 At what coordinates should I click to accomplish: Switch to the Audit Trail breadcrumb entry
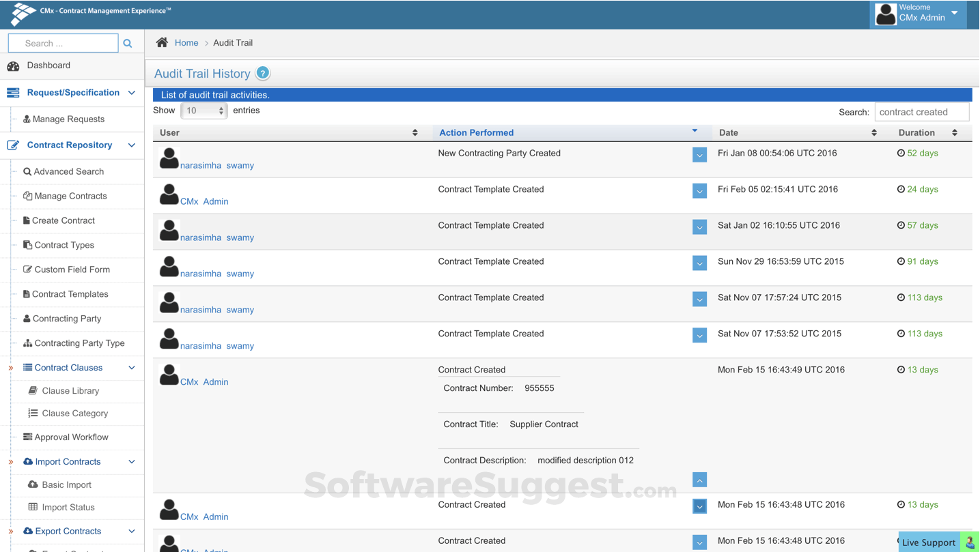coord(232,42)
